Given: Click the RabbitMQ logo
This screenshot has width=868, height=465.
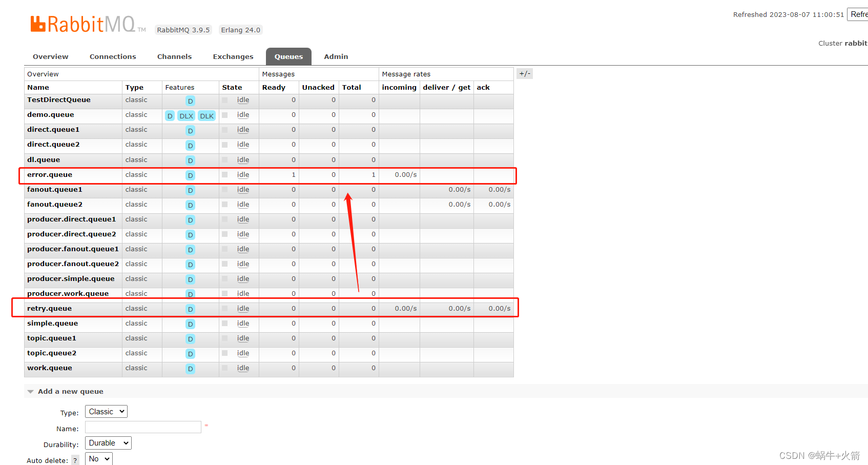Looking at the screenshot, I should [x=88, y=25].
